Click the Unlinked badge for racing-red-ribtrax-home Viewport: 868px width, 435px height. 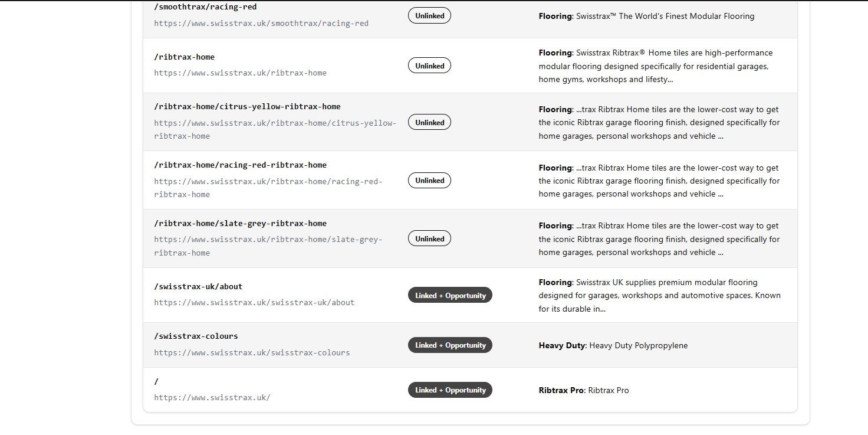(x=429, y=181)
